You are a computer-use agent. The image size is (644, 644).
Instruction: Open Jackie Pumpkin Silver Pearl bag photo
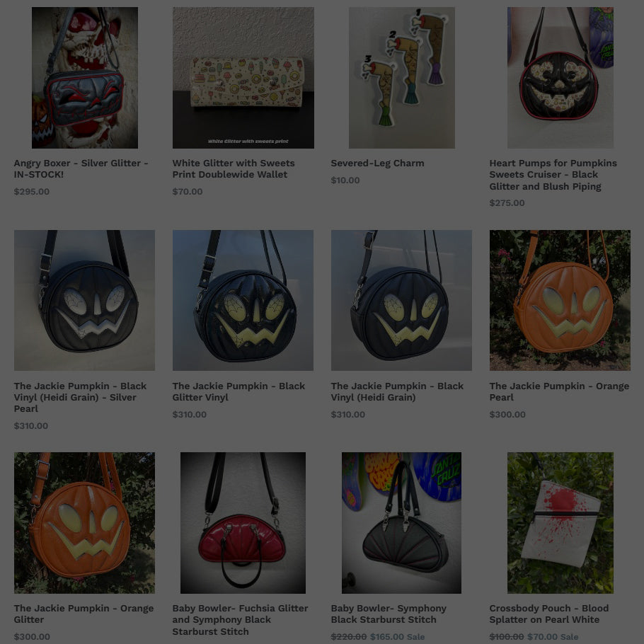(85, 300)
